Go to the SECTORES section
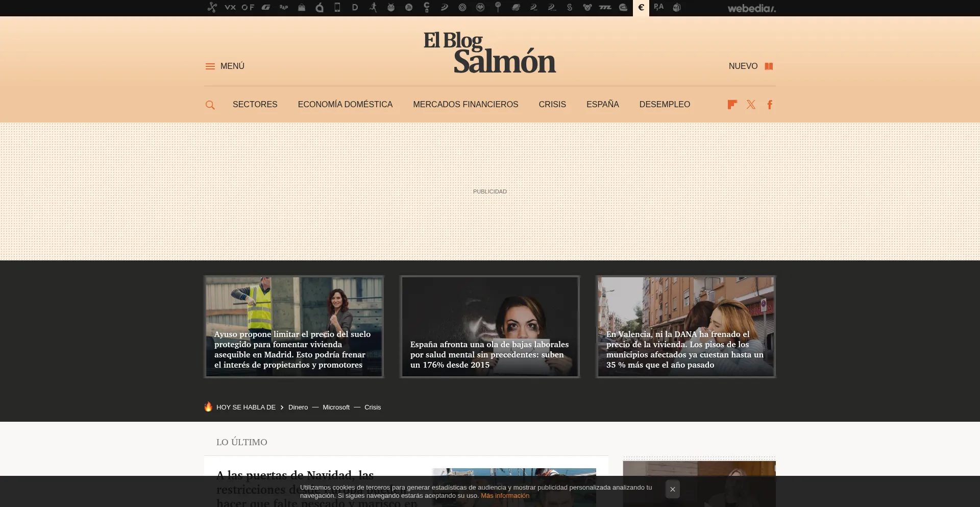This screenshot has height=507, width=980. [255, 105]
